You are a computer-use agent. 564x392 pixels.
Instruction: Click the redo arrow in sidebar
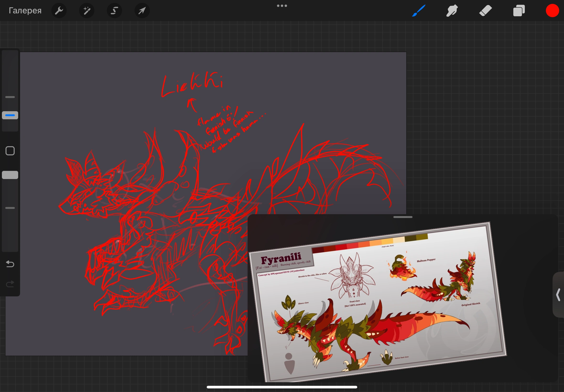(x=10, y=284)
